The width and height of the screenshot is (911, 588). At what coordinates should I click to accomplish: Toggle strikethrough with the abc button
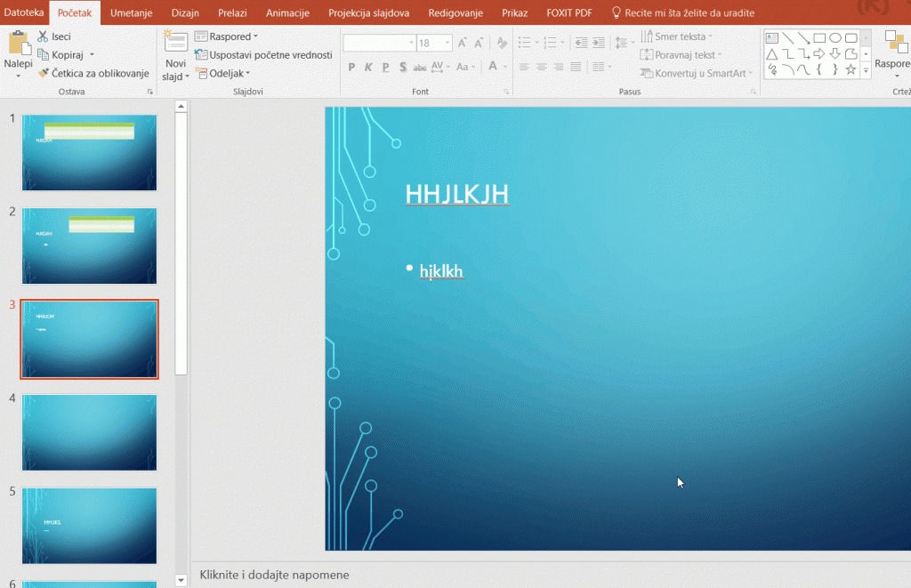click(x=420, y=67)
